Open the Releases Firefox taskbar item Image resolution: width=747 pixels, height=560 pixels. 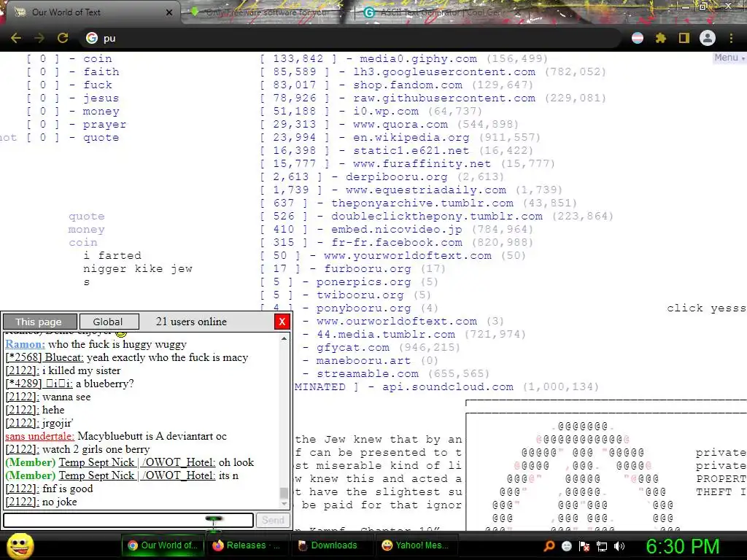247,545
